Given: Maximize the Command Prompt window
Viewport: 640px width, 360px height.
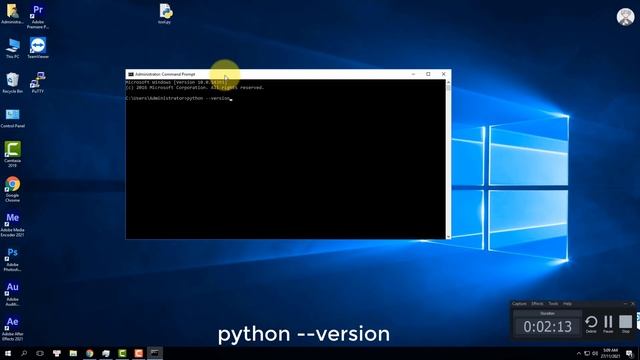Looking at the screenshot, I should pos(428,74).
